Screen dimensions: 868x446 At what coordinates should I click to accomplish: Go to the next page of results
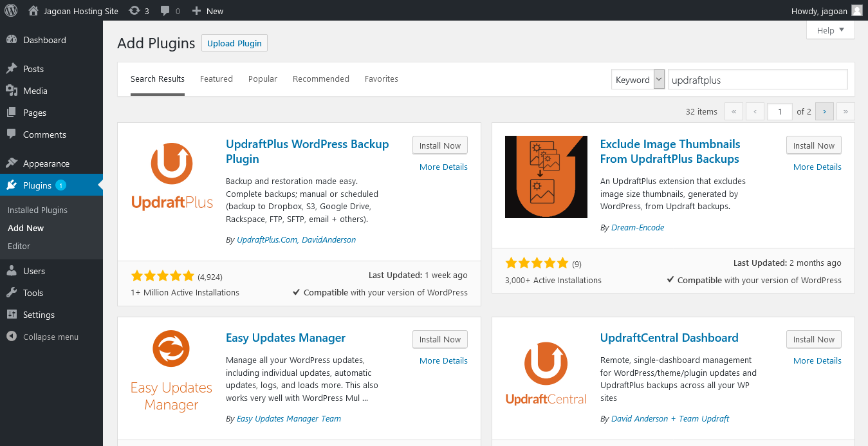tap(824, 111)
